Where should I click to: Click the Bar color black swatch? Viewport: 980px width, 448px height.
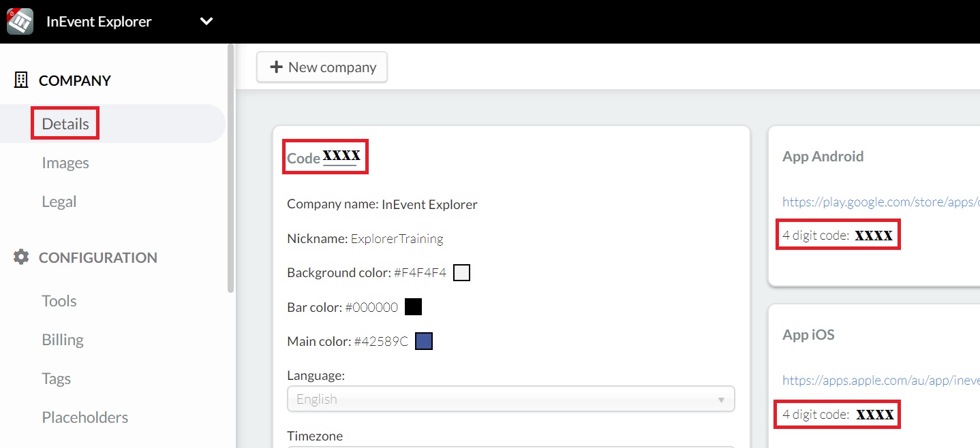point(414,307)
